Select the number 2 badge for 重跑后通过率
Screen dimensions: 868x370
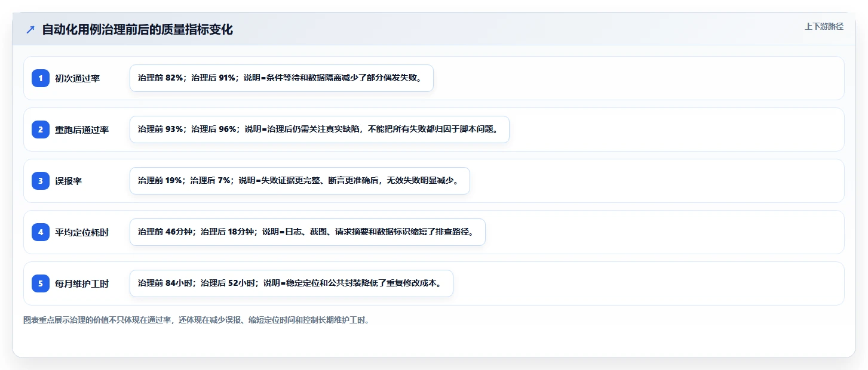(41, 129)
